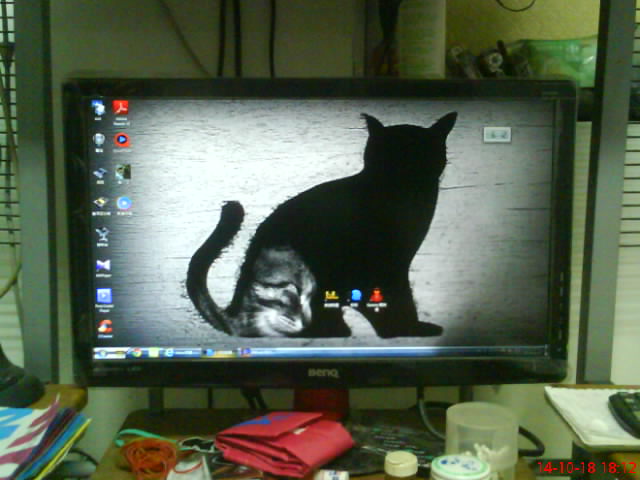Screen dimensions: 640x480
Task: Open the X-shaped grey desktop icon
Action: click(x=102, y=234)
